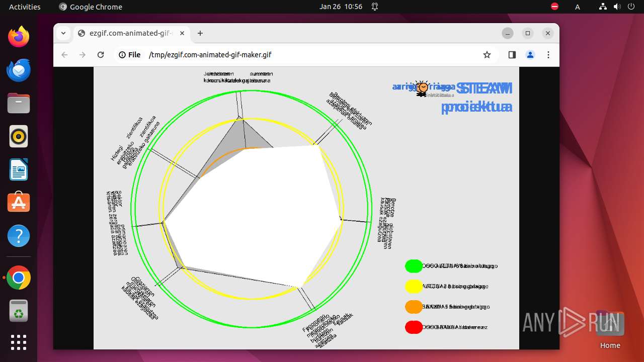The image size is (644, 362).
Task: Open Firefox from the dock
Action: pos(19,37)
